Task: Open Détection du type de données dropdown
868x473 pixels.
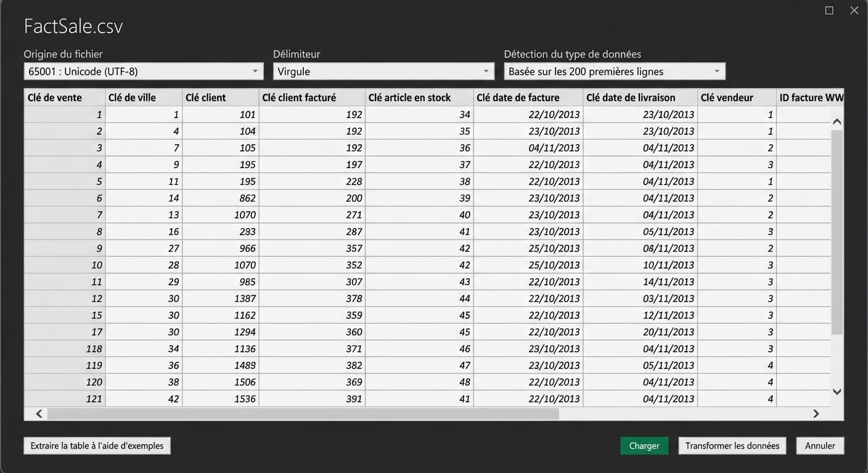Action: tap(614, 71)
